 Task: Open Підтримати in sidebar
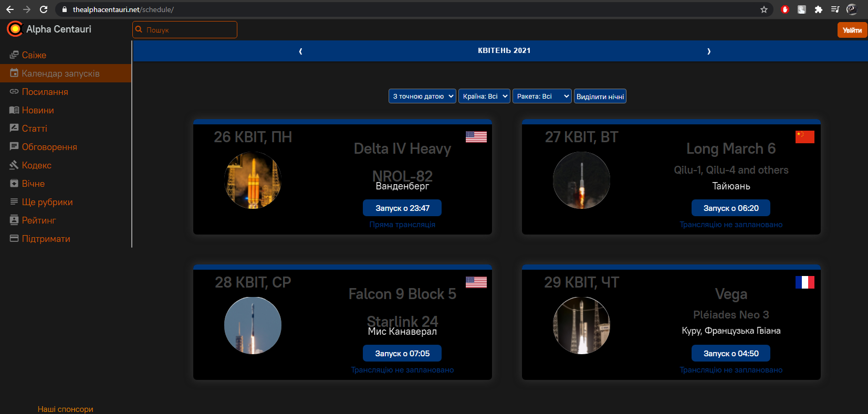46,239
